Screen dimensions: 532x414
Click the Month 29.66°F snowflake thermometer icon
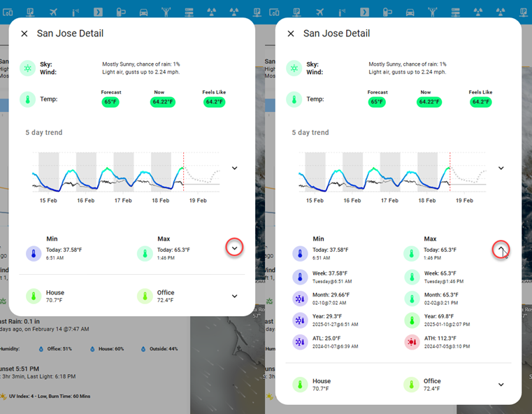pyautogui.click(x=300, y=299)
